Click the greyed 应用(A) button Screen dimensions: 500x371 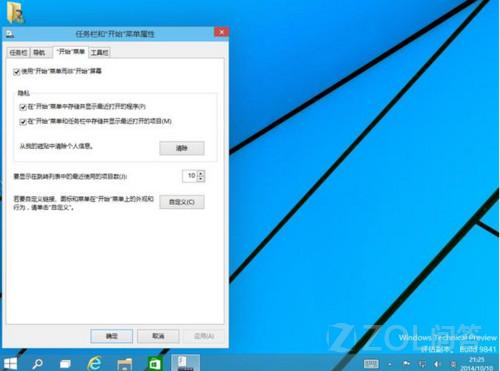[x=204, y=336]
